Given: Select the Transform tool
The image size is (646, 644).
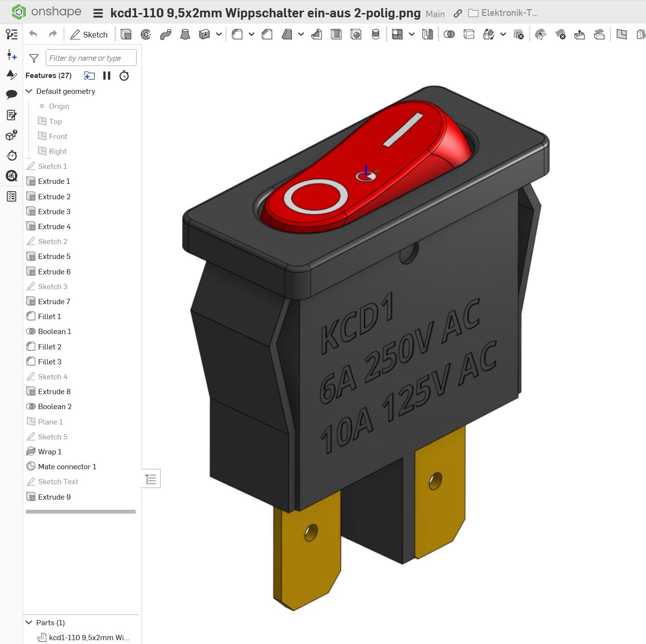Looking at the screenshot, I should tap(489, 34).
